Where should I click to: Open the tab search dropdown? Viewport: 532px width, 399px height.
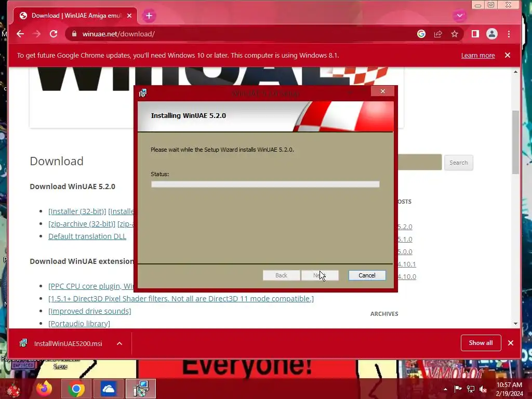coord(459,16)
